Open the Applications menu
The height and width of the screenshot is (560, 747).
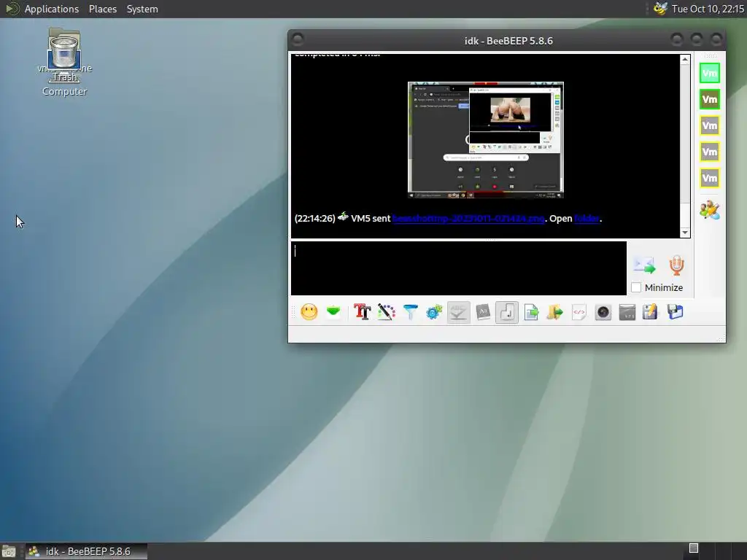pyautogui.click(x=52, y=9)
